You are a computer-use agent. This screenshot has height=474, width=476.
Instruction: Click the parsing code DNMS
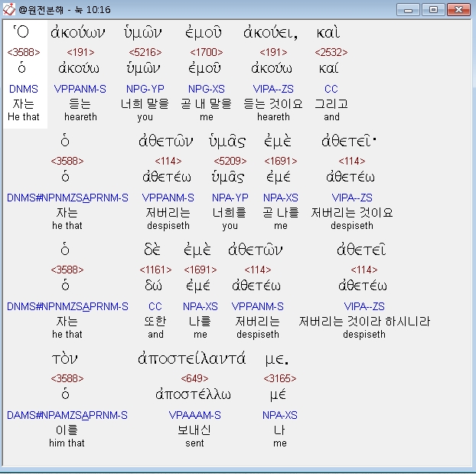tap(24, 89)
